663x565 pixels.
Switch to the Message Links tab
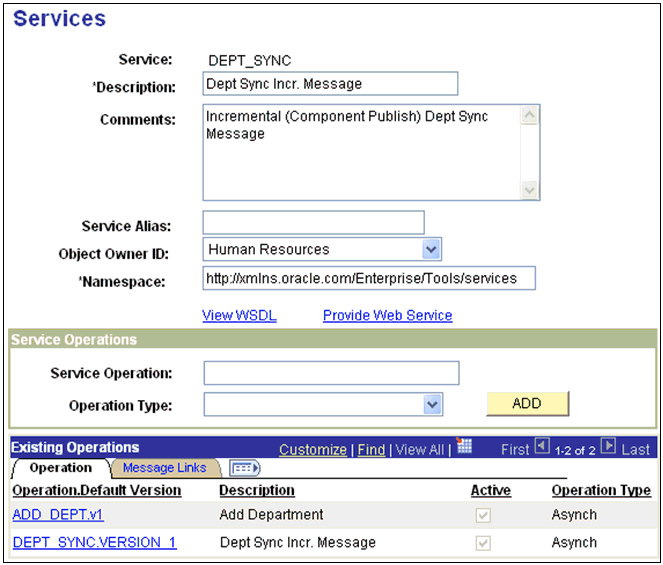(164, 468)
